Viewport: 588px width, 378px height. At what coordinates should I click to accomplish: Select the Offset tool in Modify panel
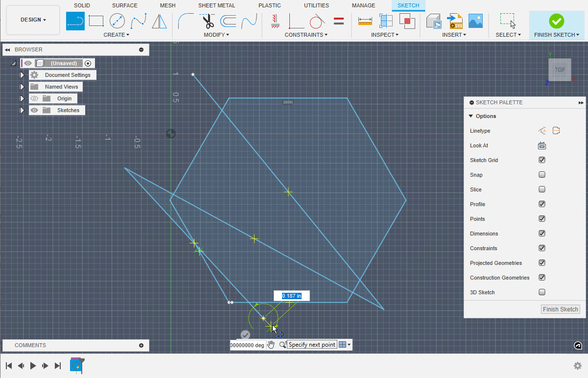click(x=228, y=21)
